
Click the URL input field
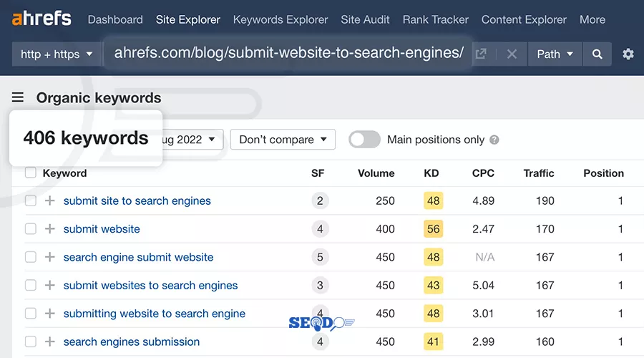point(289,53)
